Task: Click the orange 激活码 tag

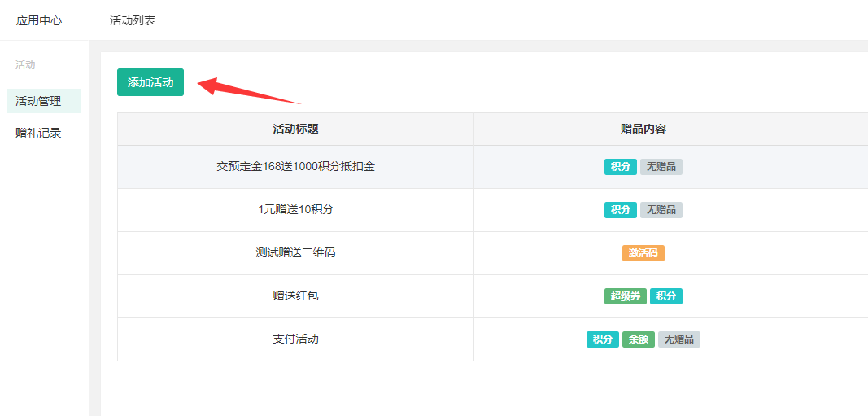Action: [x=643, y=253]
